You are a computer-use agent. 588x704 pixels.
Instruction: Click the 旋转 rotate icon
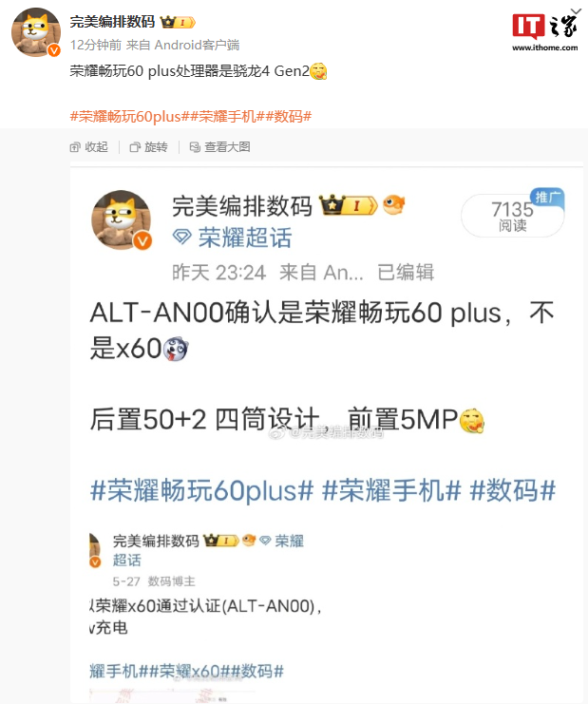[x=135, y=147]
